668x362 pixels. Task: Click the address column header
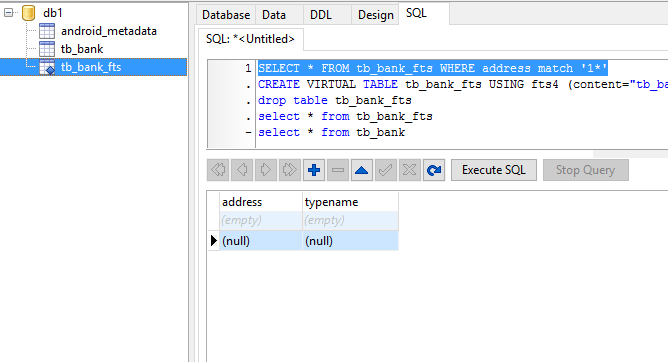pyautogui.click(x=261, y=202)
